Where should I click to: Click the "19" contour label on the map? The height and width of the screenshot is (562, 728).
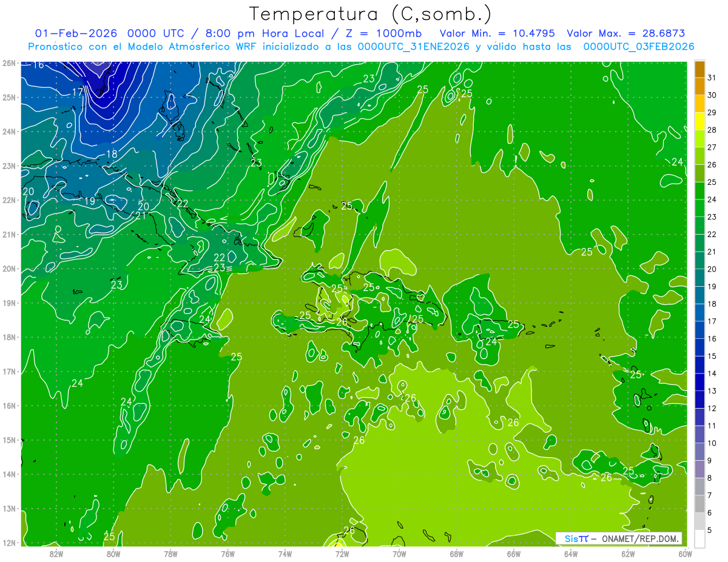[x=89, y=201]
